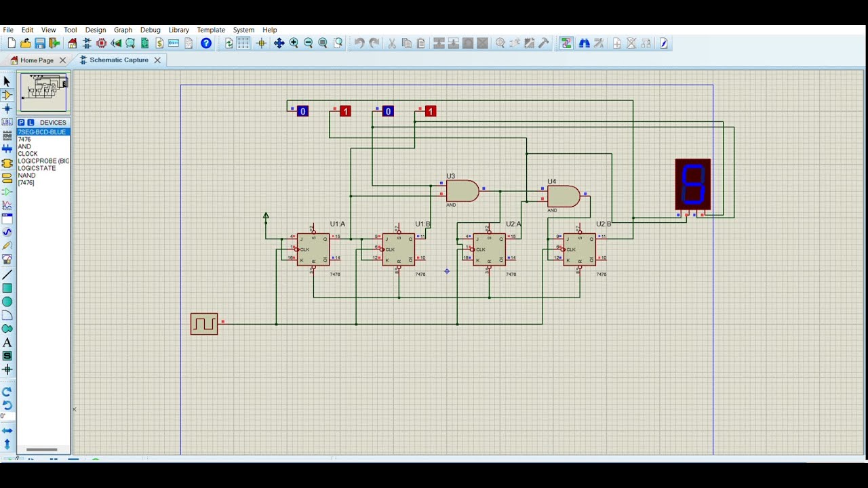Open a project with the folder icon
The image size is (868, 488).
(26, 43)
